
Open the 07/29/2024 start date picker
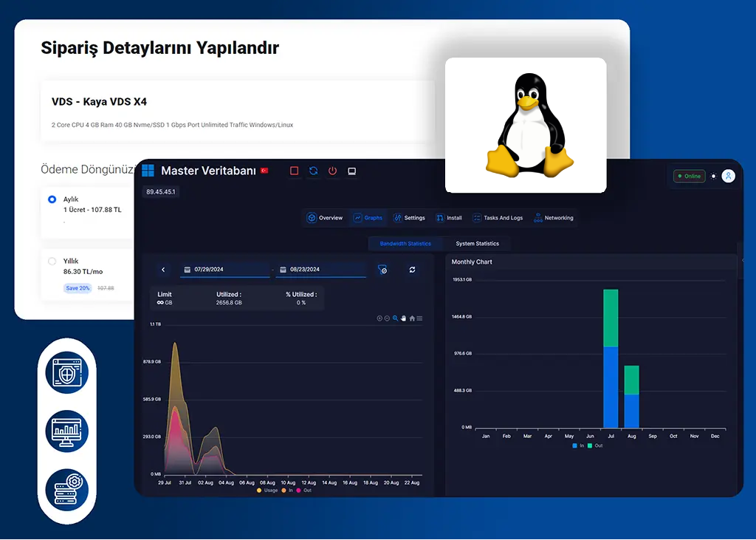coord(224,270)
